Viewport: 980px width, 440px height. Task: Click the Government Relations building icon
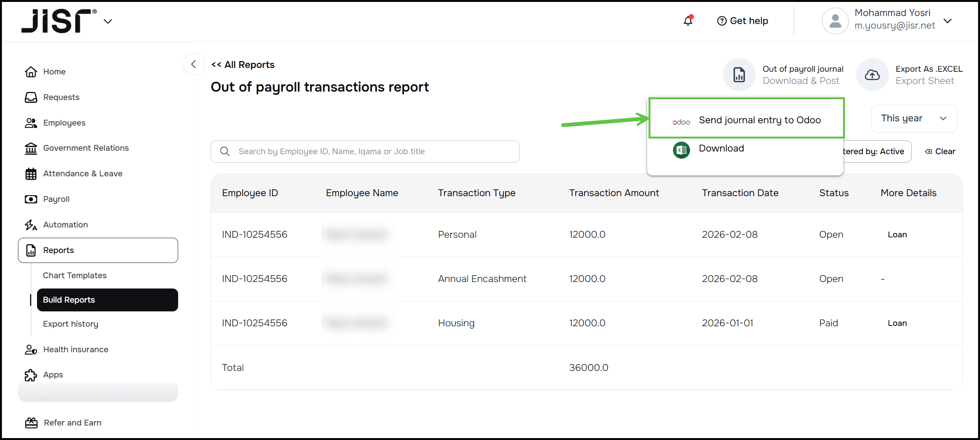pyautogui.click(x=31, y=148)
